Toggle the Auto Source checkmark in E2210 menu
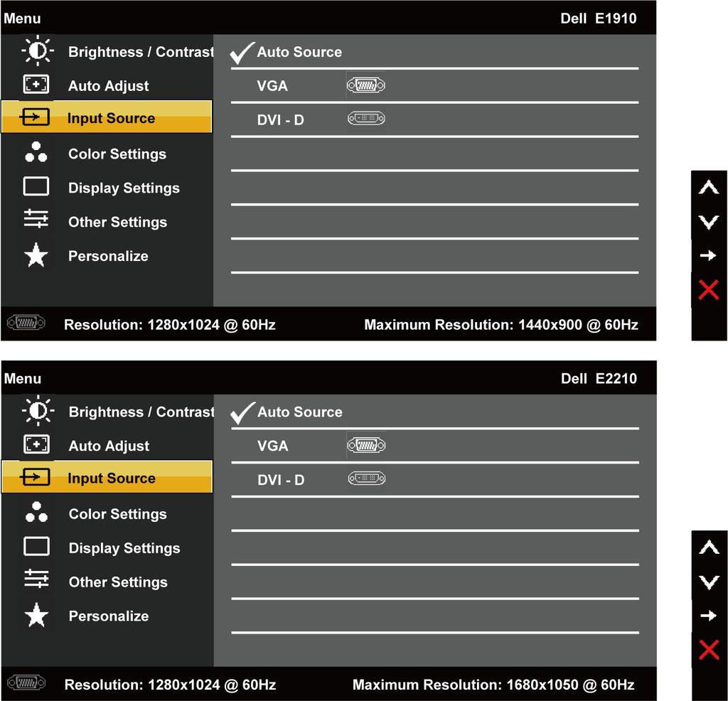The image size is (728, 701). coord(243,412)
